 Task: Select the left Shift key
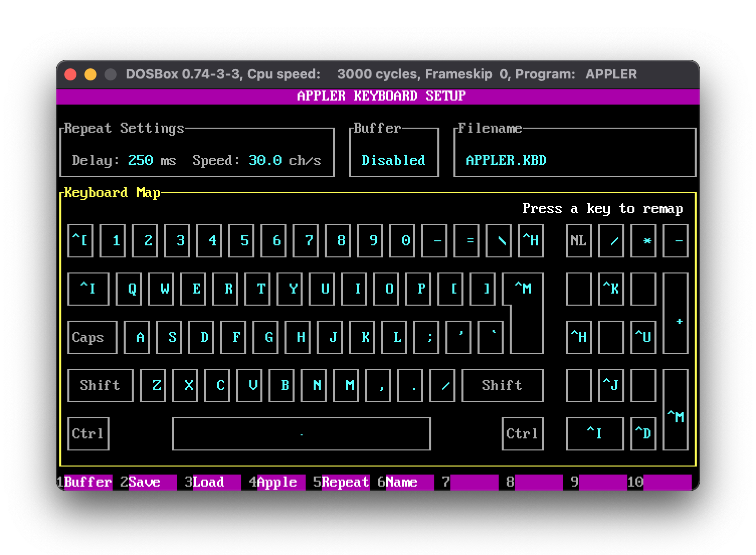pos(101,386)
